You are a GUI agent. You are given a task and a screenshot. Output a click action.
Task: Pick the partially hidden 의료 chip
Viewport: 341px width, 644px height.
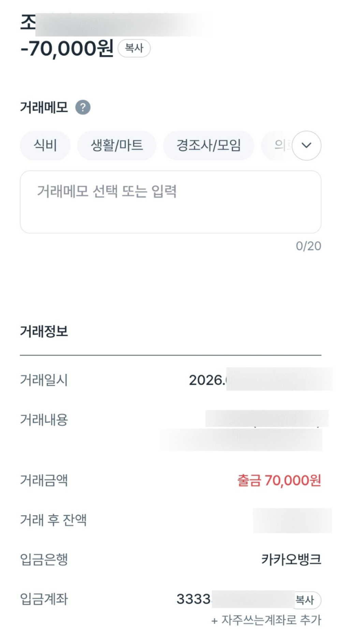277,145
